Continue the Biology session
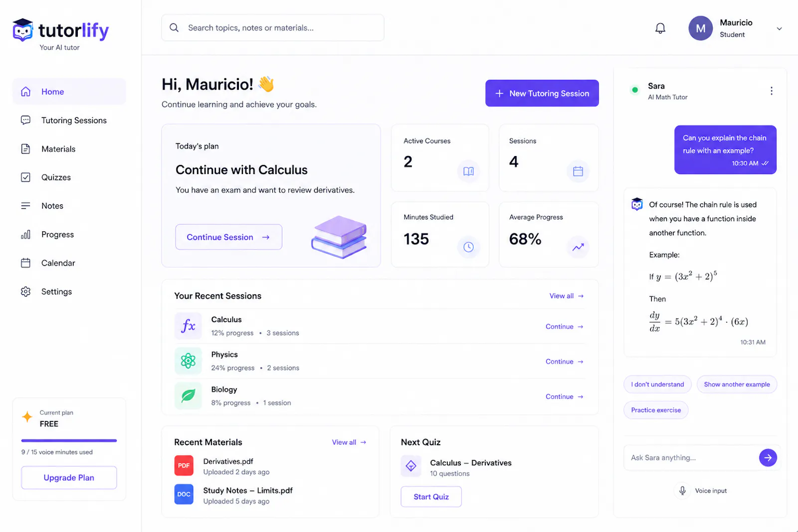 pyautogui.click(x=565, y=396)
